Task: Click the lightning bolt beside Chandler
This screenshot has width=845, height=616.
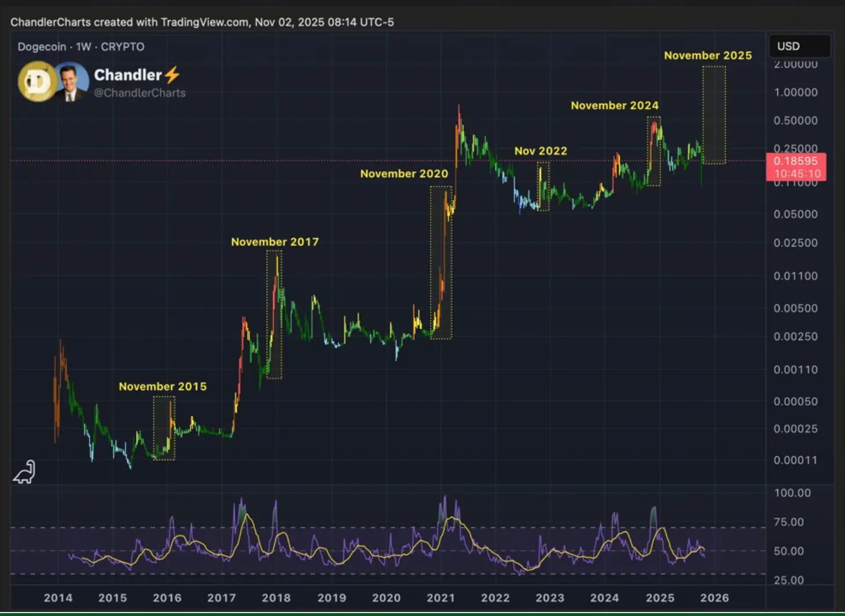Action: click(x=172, y=75)
